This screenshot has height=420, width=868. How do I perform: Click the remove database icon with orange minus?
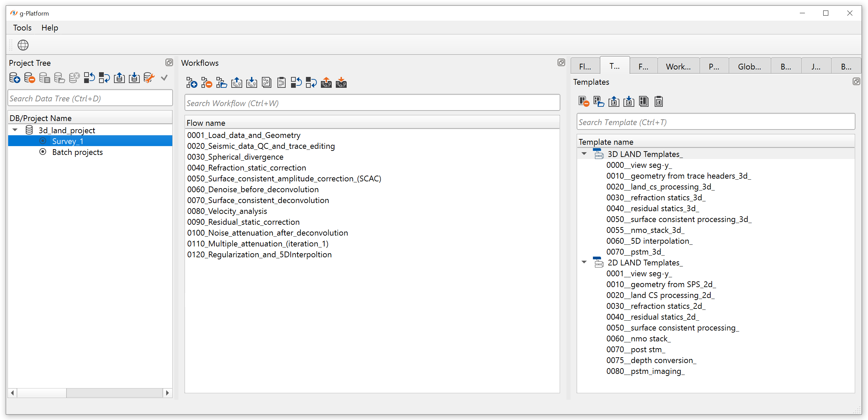30,78
